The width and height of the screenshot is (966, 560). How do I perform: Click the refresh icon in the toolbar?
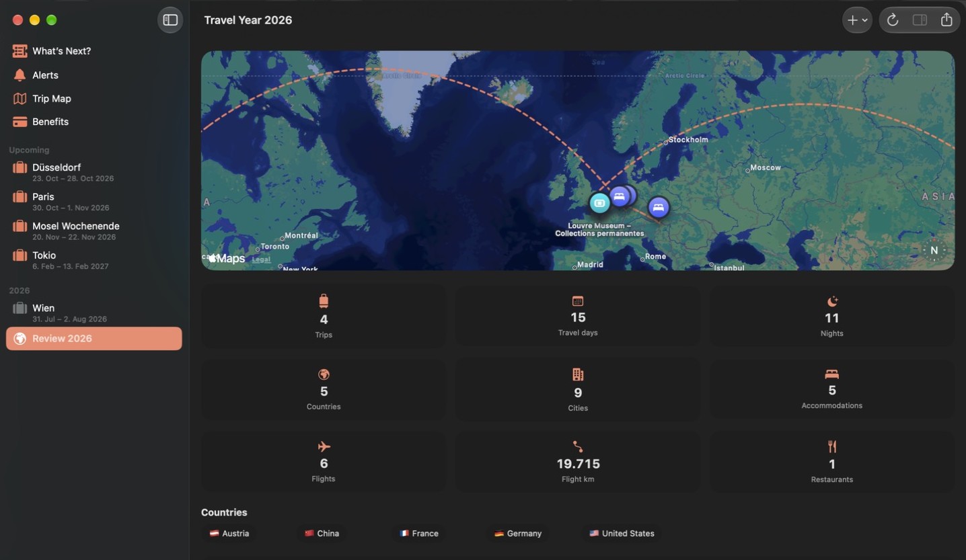893,20
